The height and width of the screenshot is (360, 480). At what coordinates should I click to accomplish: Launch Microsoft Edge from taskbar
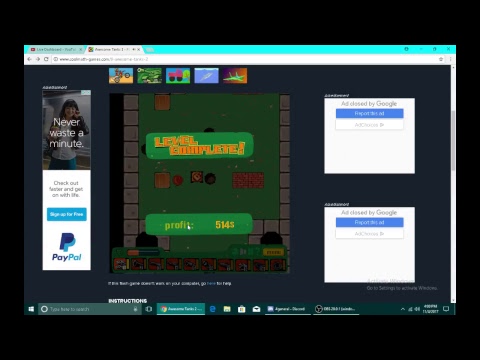click(212, 309)
